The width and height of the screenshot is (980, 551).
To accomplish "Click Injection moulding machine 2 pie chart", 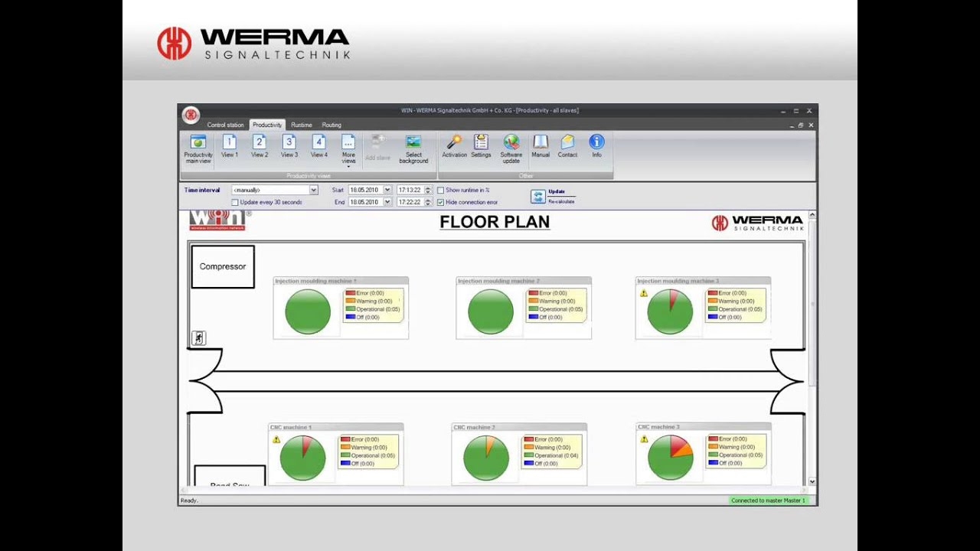I will (491, 311).
